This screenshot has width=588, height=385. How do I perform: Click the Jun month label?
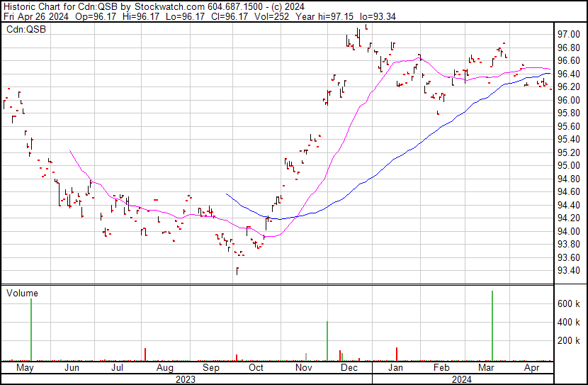tap(72, 368)
